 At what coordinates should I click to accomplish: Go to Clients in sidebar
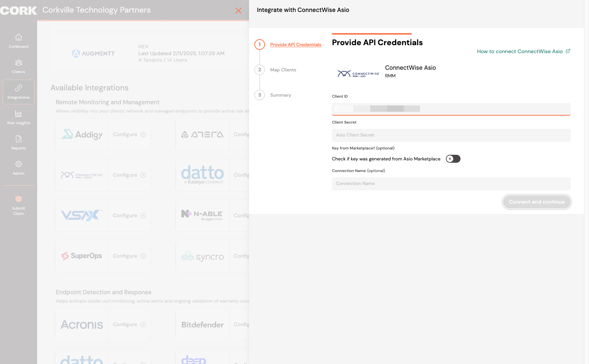[19, 66]
